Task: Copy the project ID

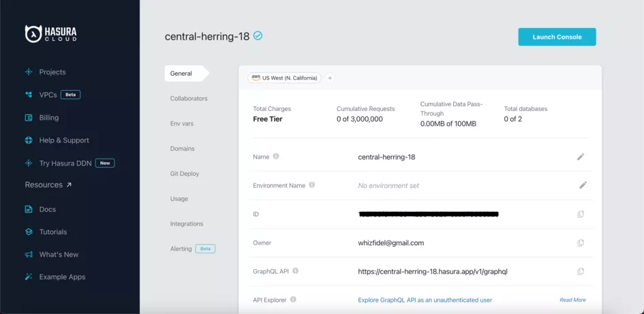Action: 581,215
